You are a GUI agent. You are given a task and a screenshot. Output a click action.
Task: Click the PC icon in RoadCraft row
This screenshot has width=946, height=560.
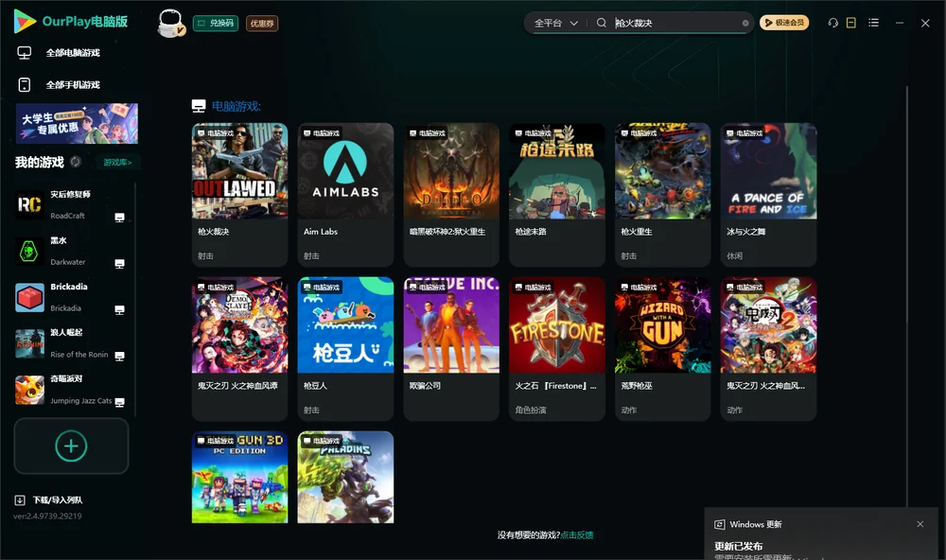point(119,218)
